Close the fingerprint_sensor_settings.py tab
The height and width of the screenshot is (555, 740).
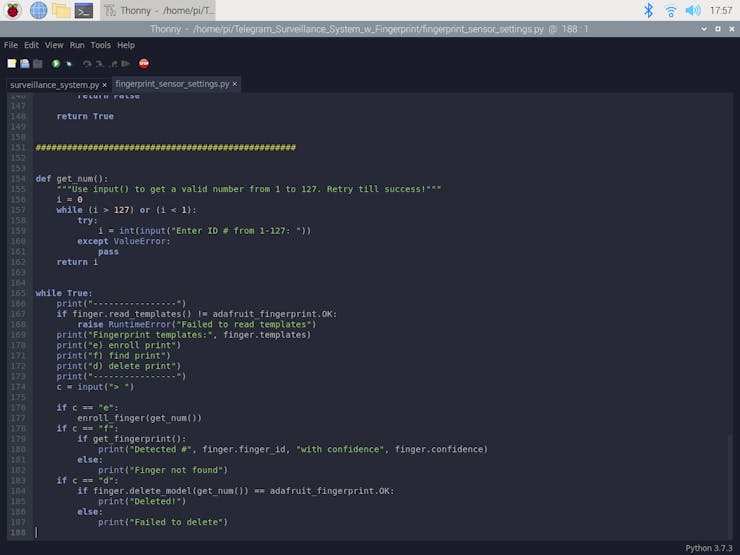click(235, 84)
